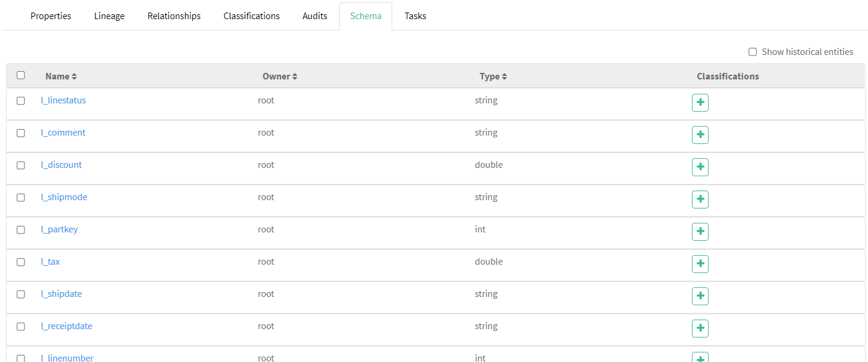Image resolution: width=868 pixels, height=362 pixels.
Task: Check the l_comment row checkbox
Action: (x=21, y=133)
